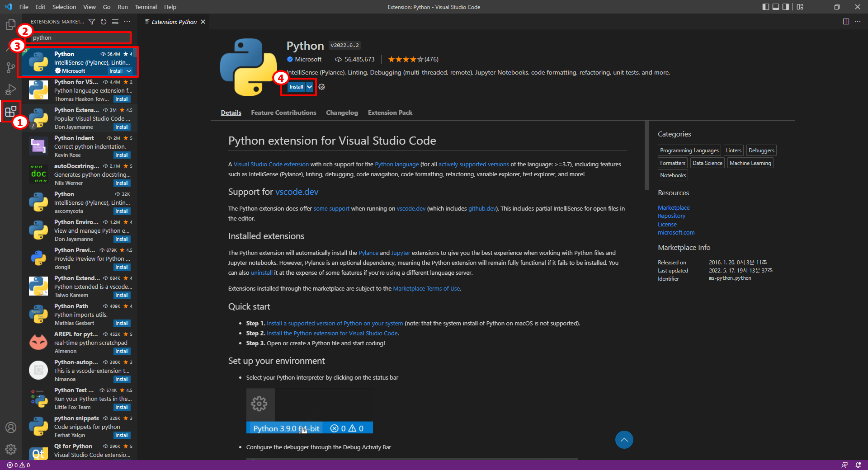Open extensions view more actions menu
This screenshot has width=868, height=470.
pos(127,22)
